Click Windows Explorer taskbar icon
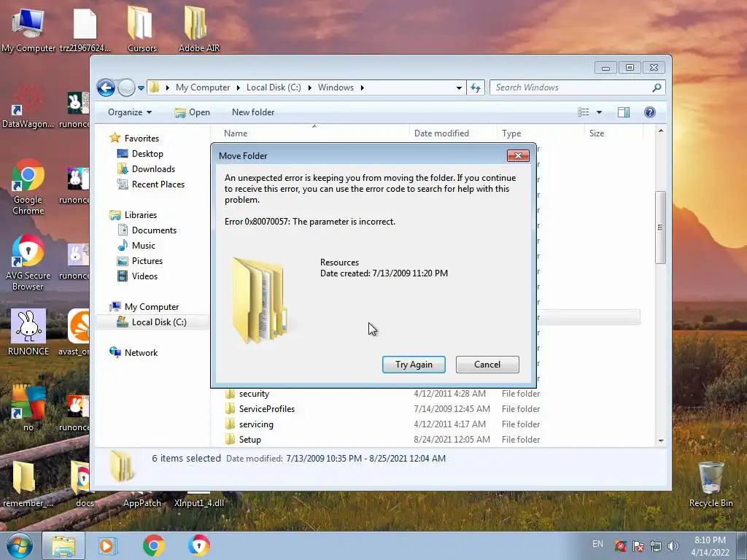Image resolution: width=747 pixels, height=560 pixels. [63, 545]
